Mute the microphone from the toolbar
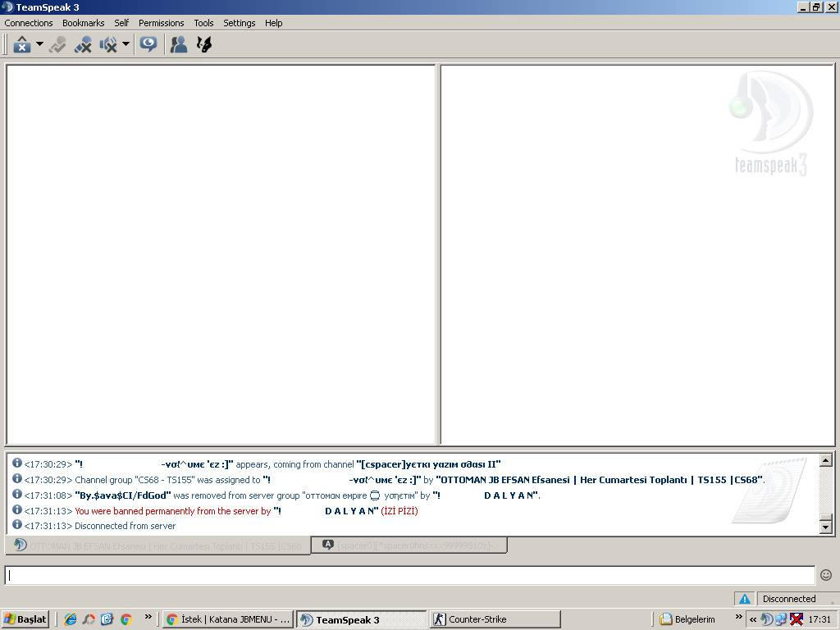The image size is (840, 630). (x=83, y=44)
